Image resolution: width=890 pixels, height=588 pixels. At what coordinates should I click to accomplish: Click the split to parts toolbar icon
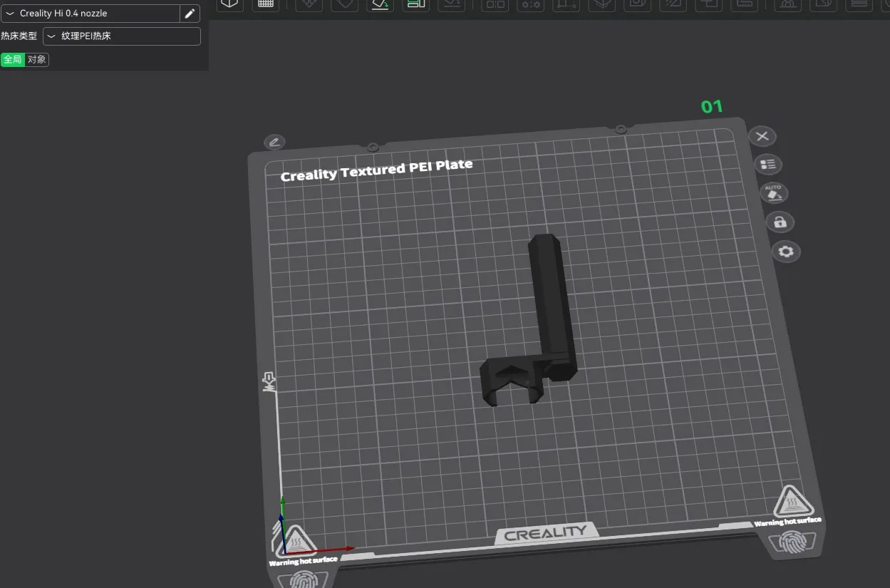pos(531,4)
